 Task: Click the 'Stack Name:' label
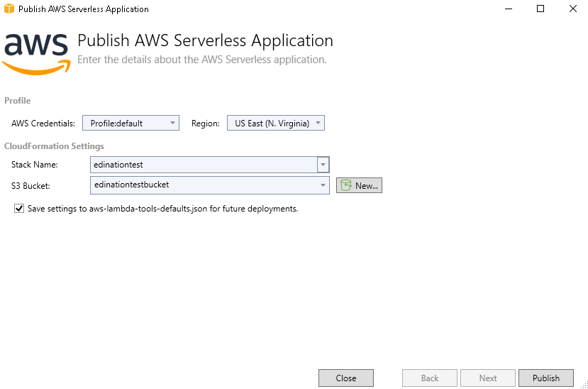(34, 165)
